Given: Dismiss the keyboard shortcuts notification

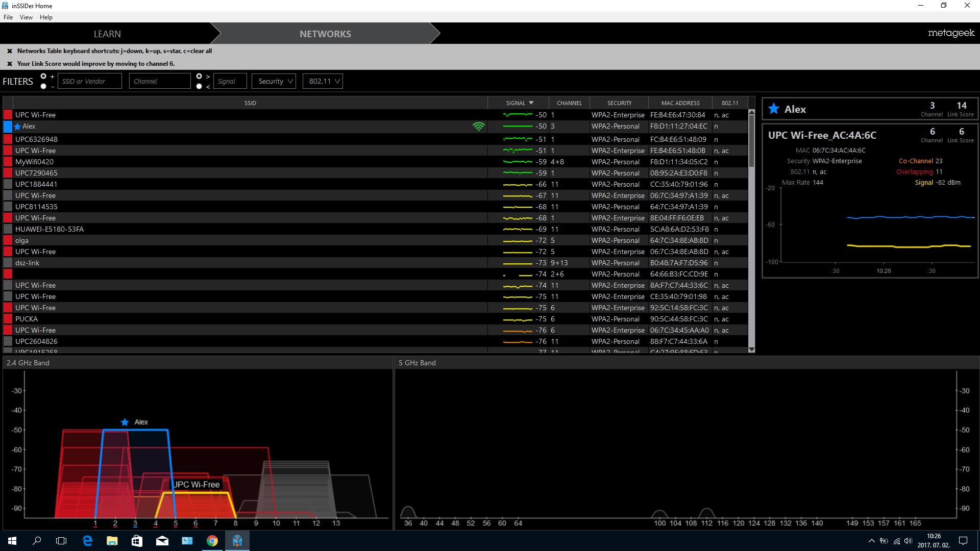Looking at the screenshot, I should pos(9,51).
